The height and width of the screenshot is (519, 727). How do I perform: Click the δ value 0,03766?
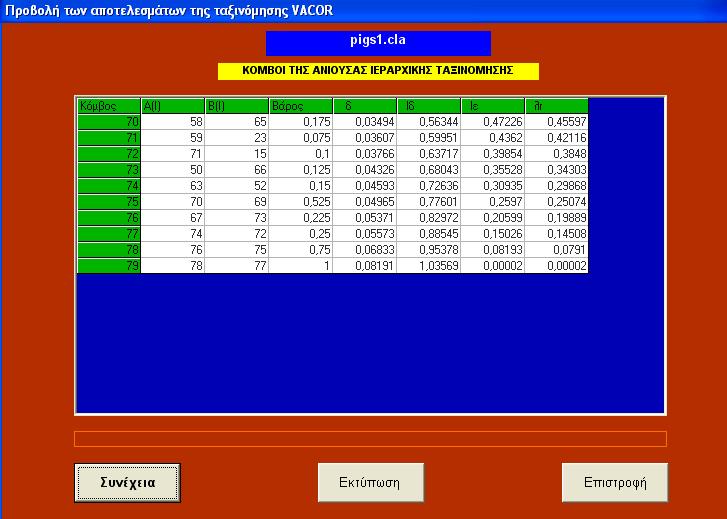tap(364, 154)
